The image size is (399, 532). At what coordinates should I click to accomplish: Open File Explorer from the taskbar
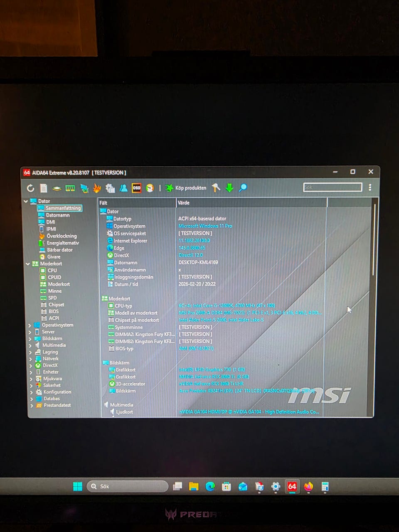click(x=194, y=486)
